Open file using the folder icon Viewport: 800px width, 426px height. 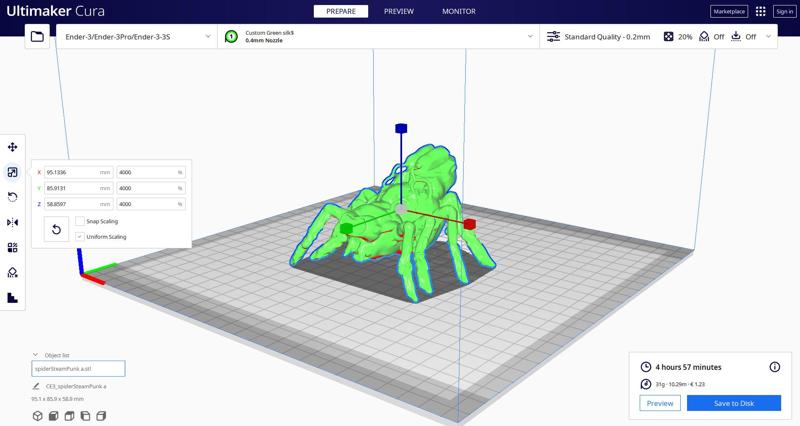point(37,37)
